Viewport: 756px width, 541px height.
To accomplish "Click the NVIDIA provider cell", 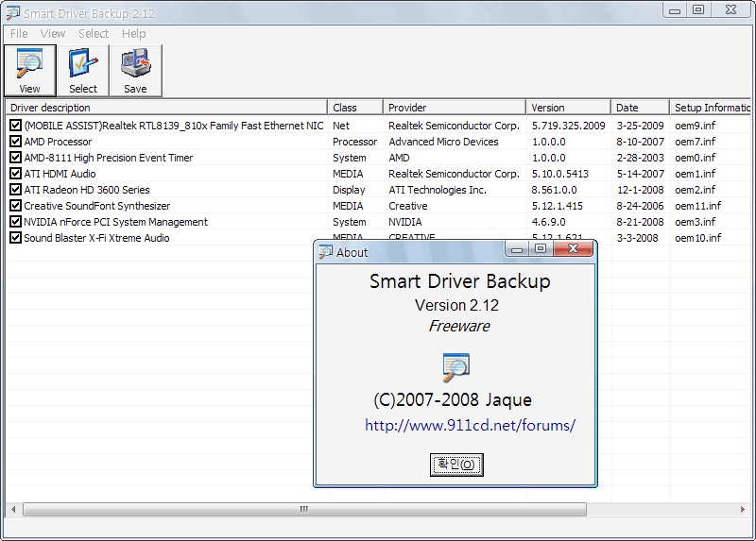I will [405, 222].
